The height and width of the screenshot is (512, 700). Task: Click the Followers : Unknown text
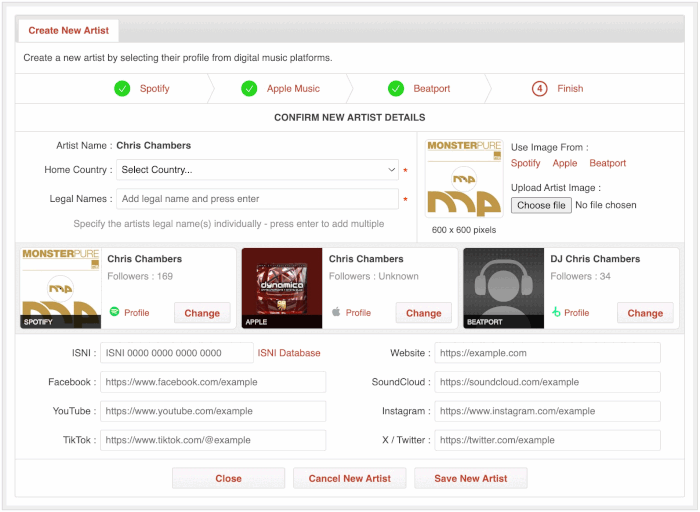click(374, 276)
